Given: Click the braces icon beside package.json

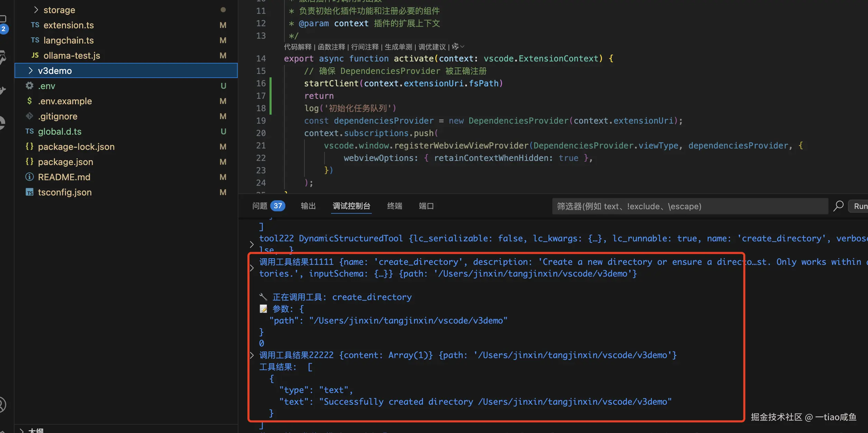Looking at the screenshot, I should tap(29, 162).
